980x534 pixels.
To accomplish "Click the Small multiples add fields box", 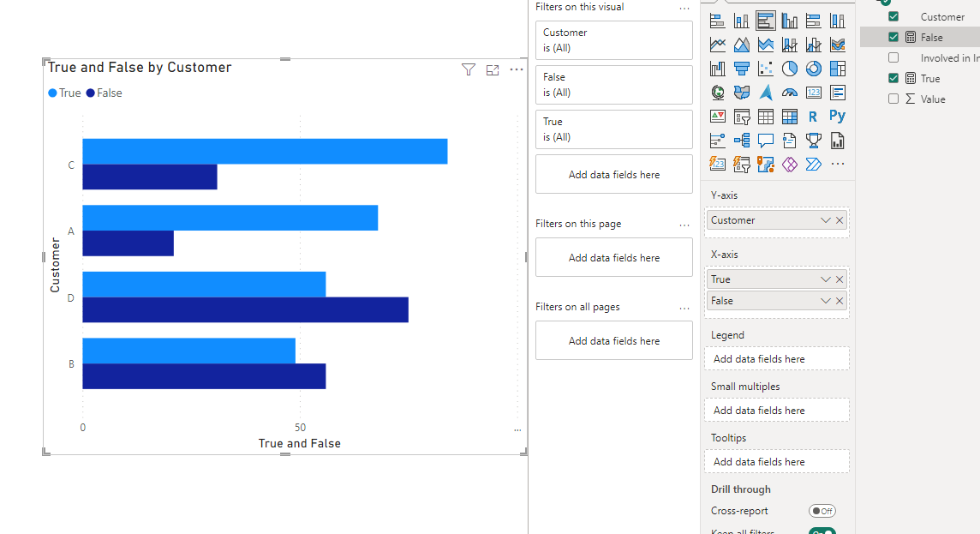I will tap(777, 411).
